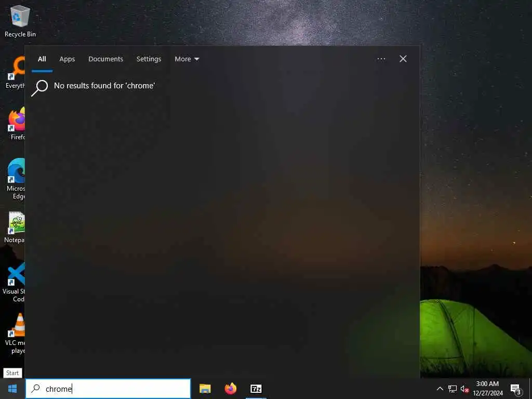Open File Explorer from the taskbar

[x=205, y=389]
